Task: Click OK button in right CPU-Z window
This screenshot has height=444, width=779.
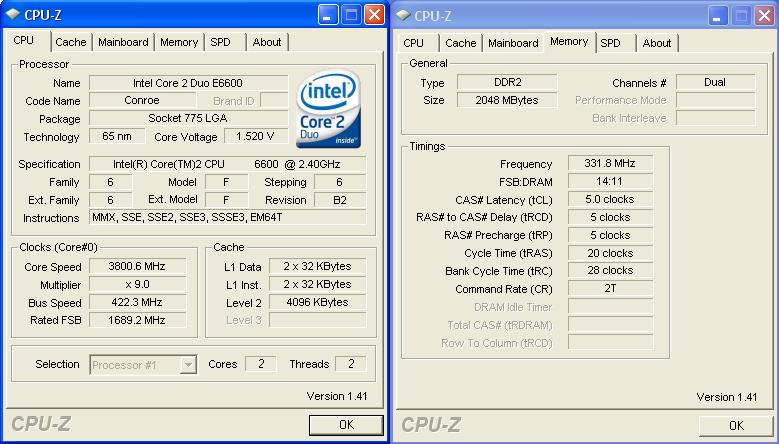Action: coord(736,426)
